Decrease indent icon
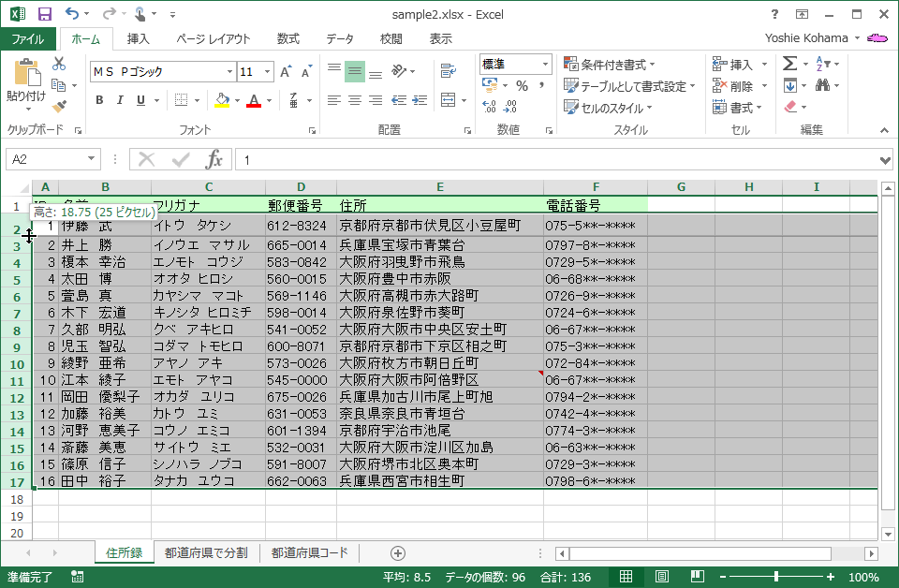Image resolution: width=899 pixels, height=588 pixels. click(x=399, y=100)
